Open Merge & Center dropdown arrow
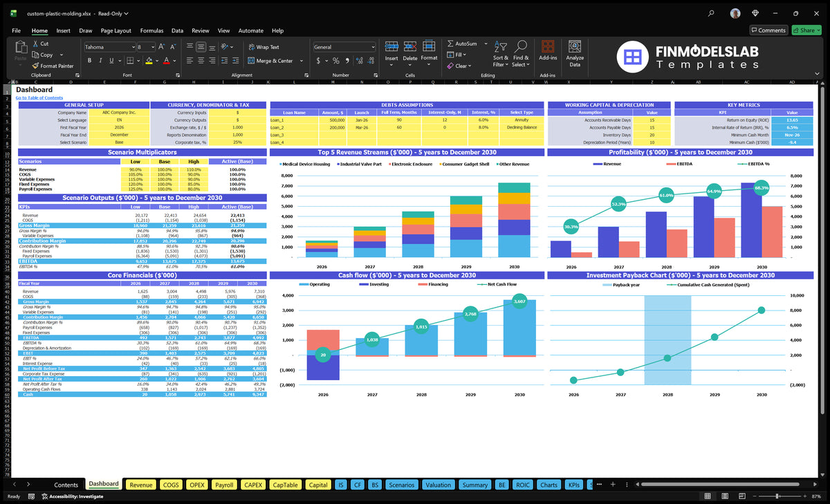 [300, 61]
